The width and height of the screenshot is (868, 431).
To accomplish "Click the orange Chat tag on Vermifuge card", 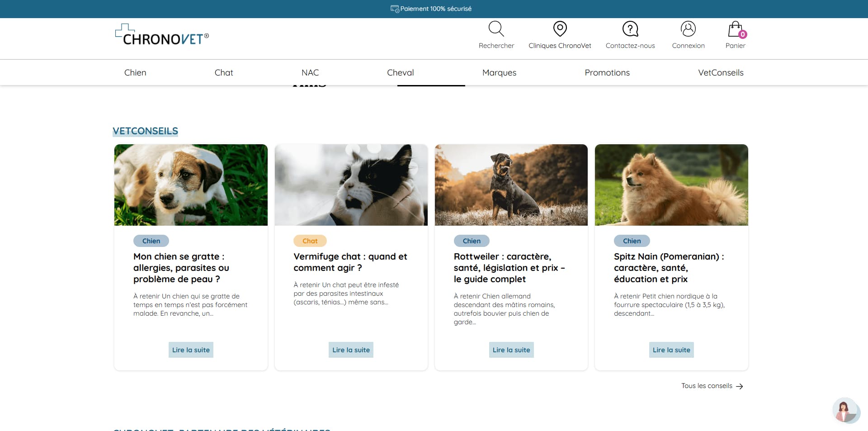I will (x=310, y=241).
